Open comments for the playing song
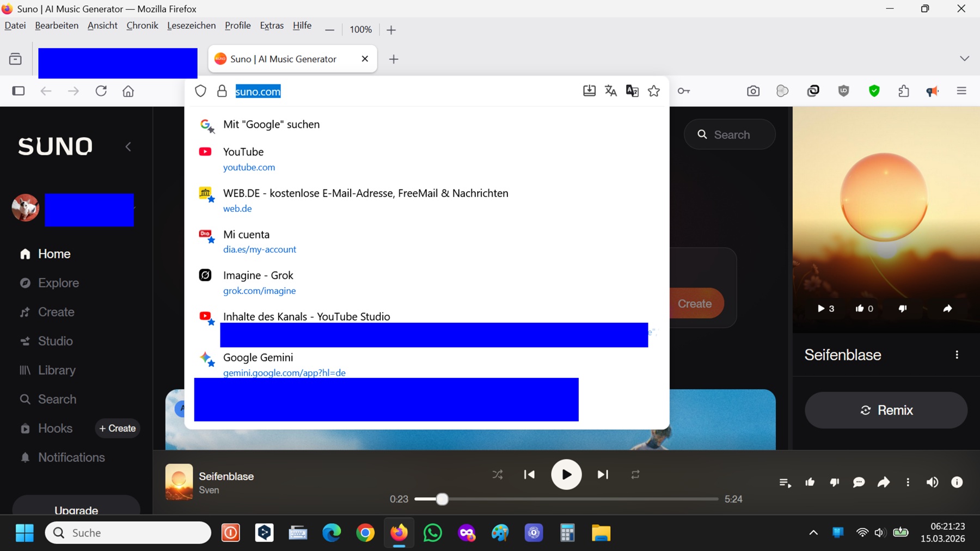The width and height of the screenshot is (980, 551). [859, 482]
